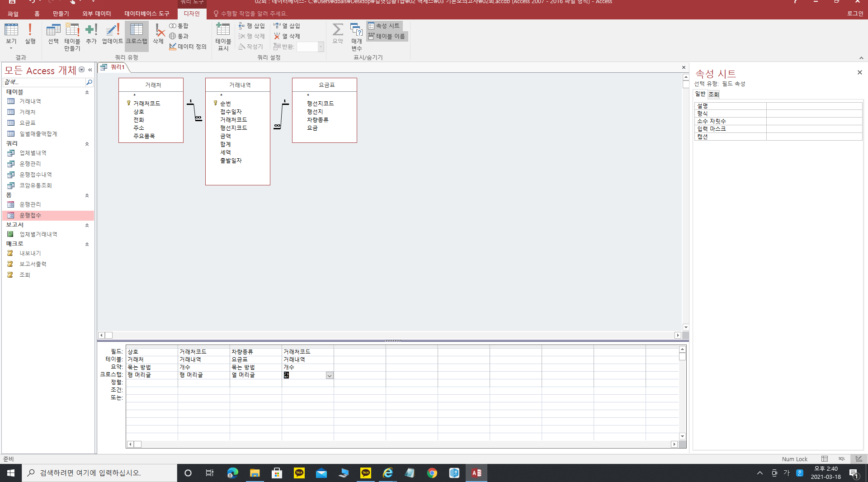868x482 pixels.
Task: Collapse the 테이블 group in navigation pane
Action: (x=87, y=92)
